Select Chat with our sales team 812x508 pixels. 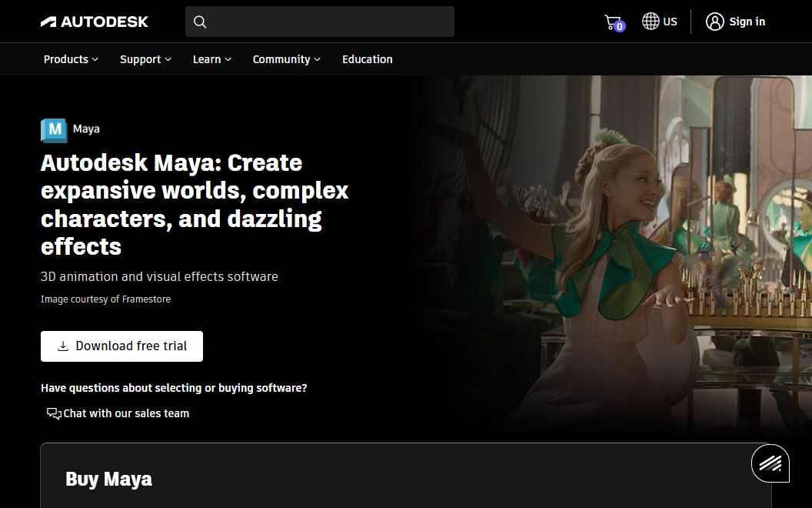126,413
